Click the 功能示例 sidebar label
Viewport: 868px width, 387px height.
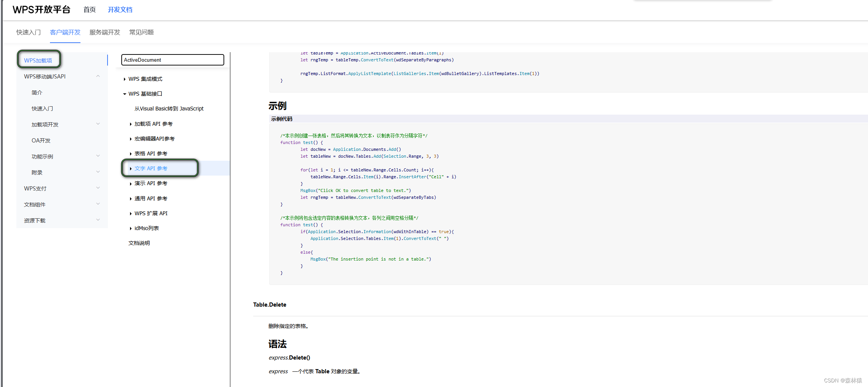tap(42, 157)
